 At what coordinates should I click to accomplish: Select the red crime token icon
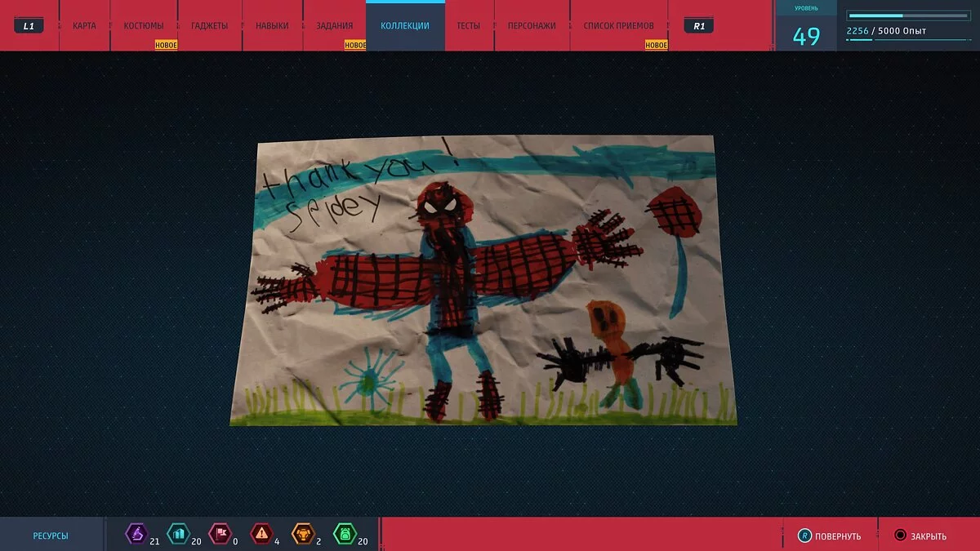click(261, 534)
